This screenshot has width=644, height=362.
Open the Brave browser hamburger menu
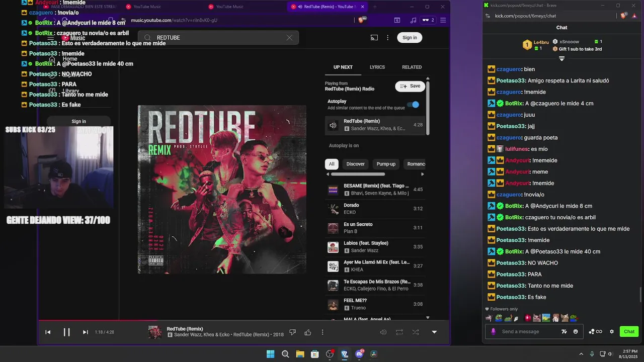point(443,20)
